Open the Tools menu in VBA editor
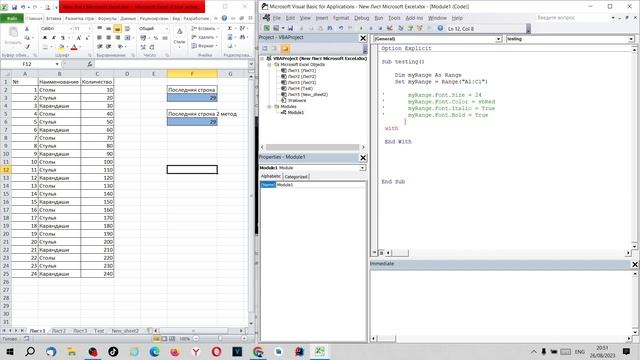 [394, 18]
